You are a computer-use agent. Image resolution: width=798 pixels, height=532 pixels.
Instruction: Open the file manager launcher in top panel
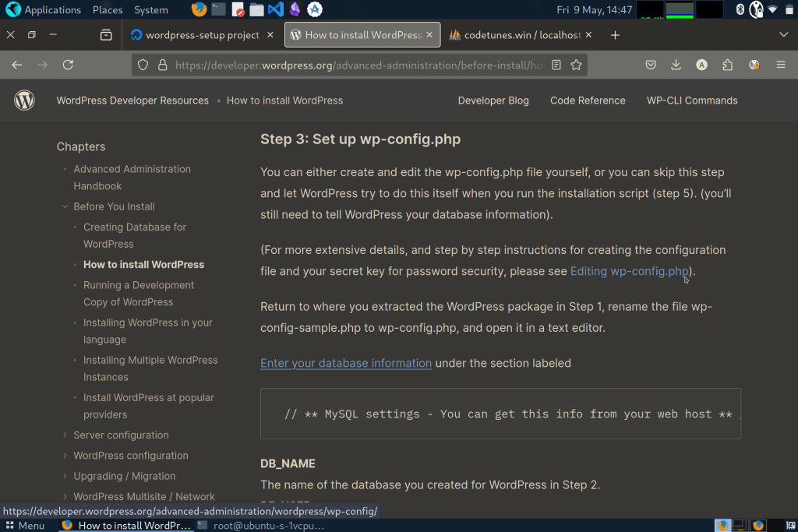[x=256, y=9]
